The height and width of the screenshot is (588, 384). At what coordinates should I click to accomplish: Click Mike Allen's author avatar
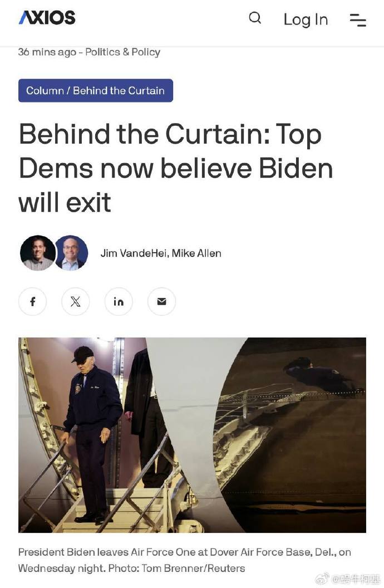(x=72, y=253)
